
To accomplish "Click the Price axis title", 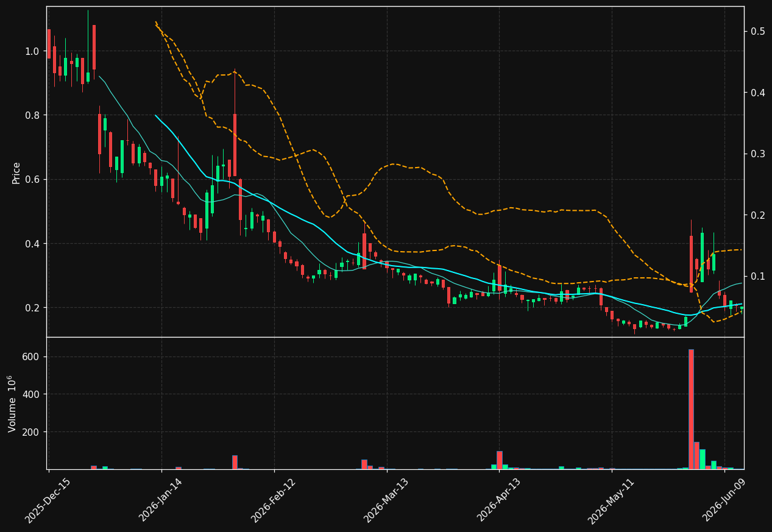I will [x=16, y=172].
